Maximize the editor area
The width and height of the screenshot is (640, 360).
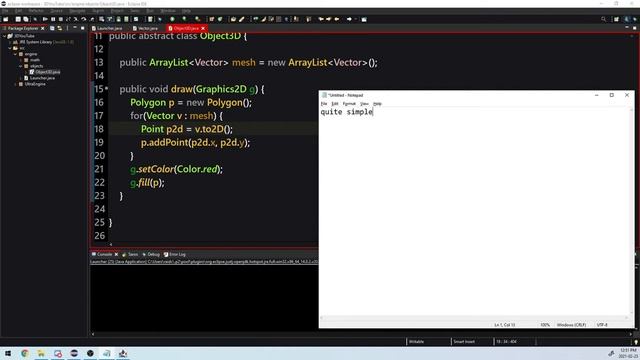[634, 28]
